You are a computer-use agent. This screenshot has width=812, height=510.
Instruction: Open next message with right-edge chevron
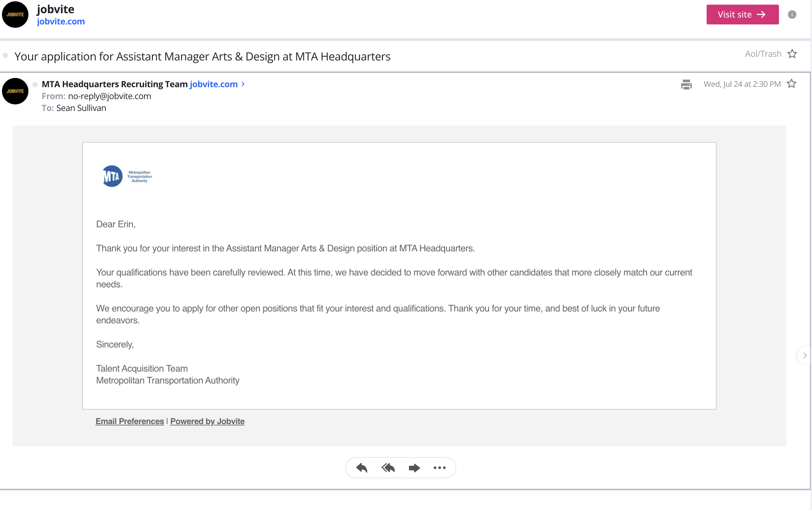coord(805,355)
